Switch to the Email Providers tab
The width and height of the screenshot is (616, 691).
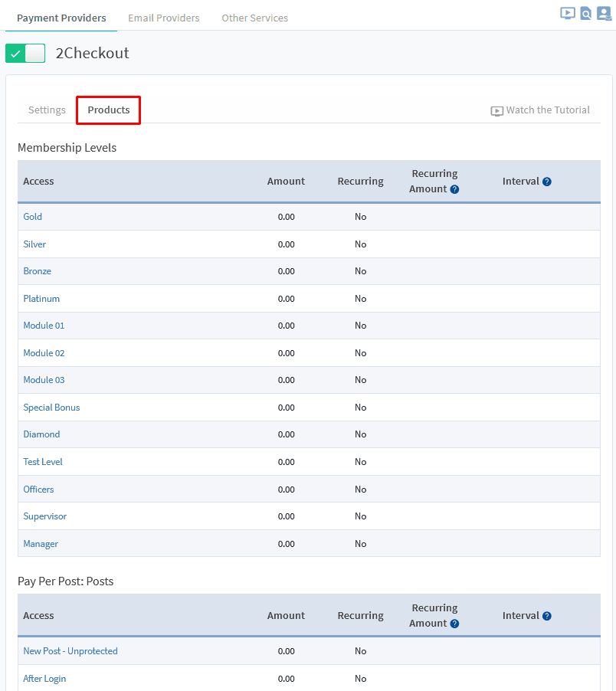tap(164, 18)
